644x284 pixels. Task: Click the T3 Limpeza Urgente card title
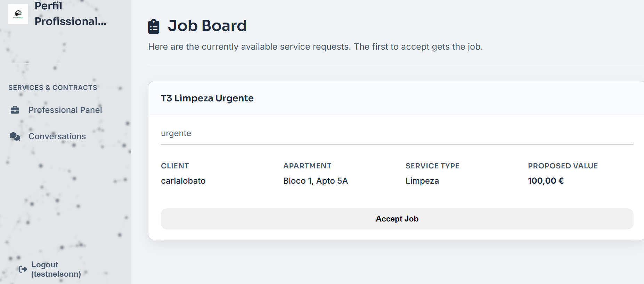207,98
